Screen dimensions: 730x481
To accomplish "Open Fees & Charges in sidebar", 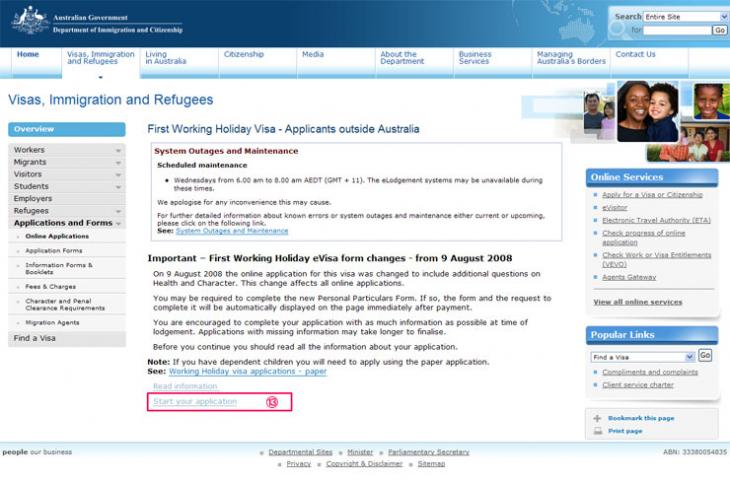I will point(51,287).
